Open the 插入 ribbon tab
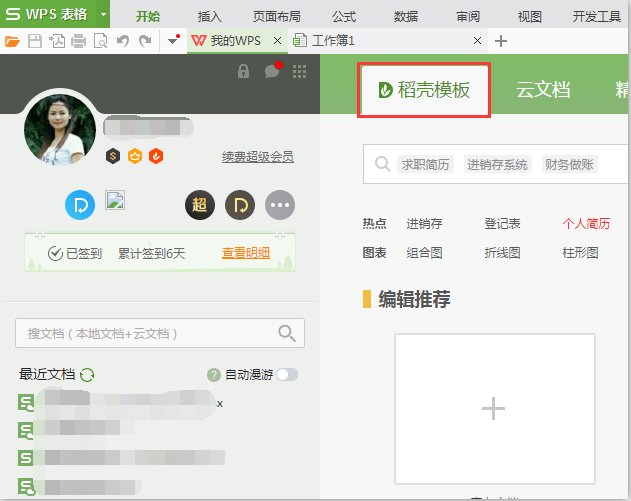The height and width of the screenshot is (501, 631). [x=209, y=16]
